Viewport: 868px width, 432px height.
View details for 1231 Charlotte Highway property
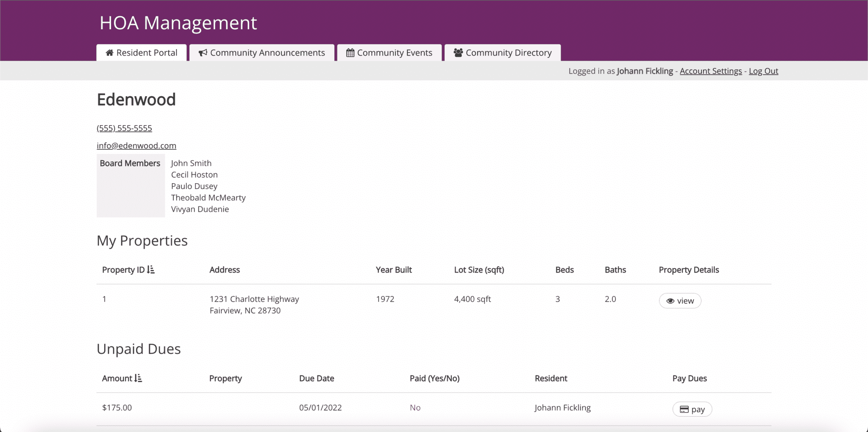(679, 301)
